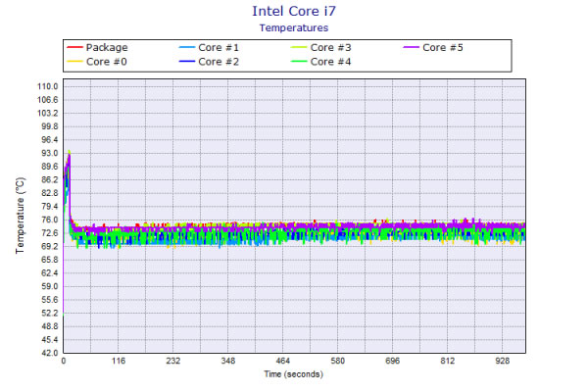588x392 pixels.
Task: Select the Core #2 legend label
Action: coord(219,62)
